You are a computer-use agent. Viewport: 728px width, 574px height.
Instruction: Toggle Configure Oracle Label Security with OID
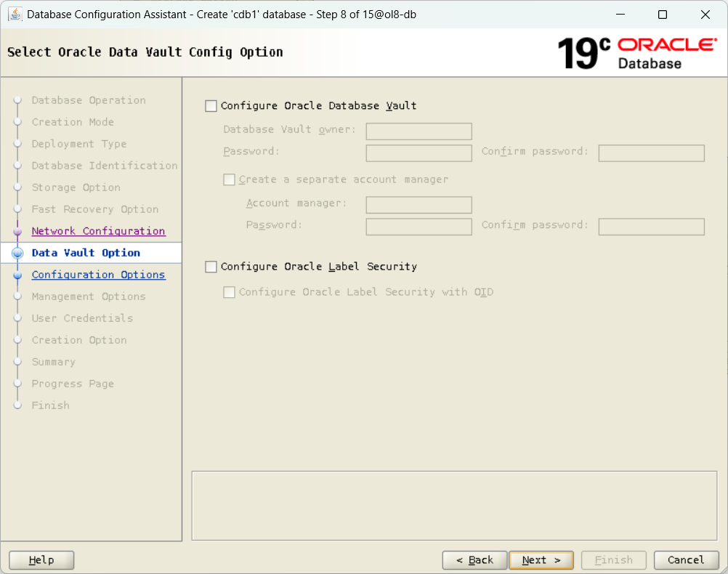[229, 292]
